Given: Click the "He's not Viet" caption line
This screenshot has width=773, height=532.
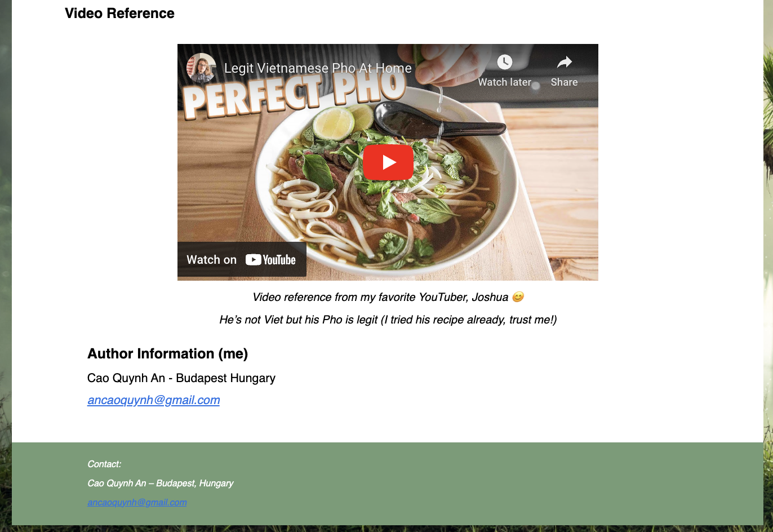Looking at the screenshot, I should point(388,320).
